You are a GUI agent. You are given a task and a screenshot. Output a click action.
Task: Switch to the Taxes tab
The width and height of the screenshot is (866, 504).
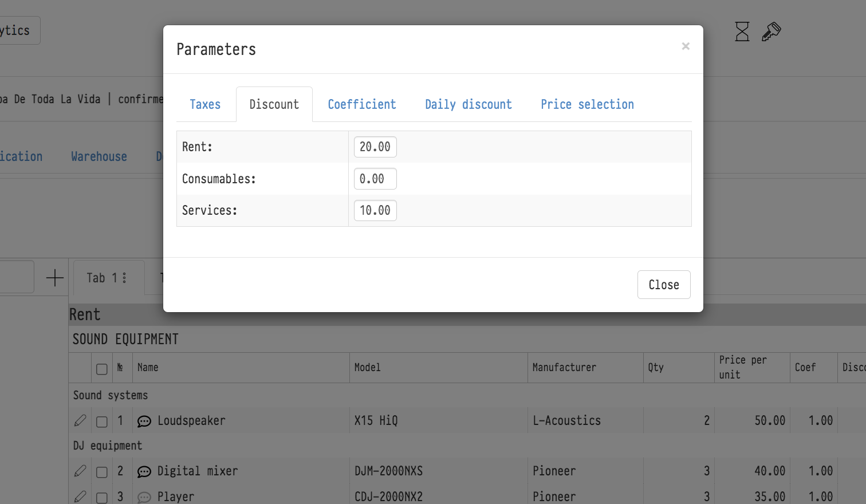click(x=205, y=104)
